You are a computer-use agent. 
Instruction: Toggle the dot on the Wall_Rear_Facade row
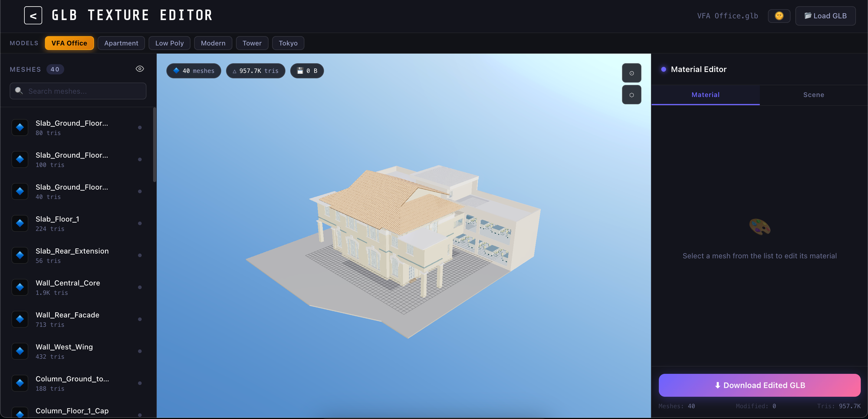click(x=140, y=319)
